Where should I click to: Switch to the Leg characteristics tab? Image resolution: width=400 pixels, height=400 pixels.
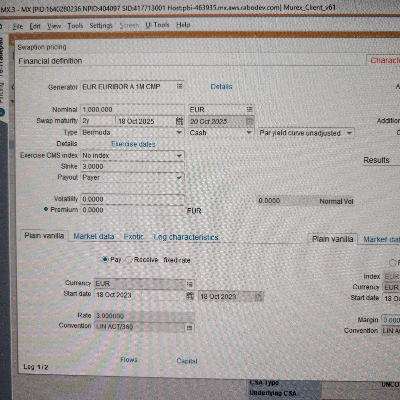tap(186, 237)
